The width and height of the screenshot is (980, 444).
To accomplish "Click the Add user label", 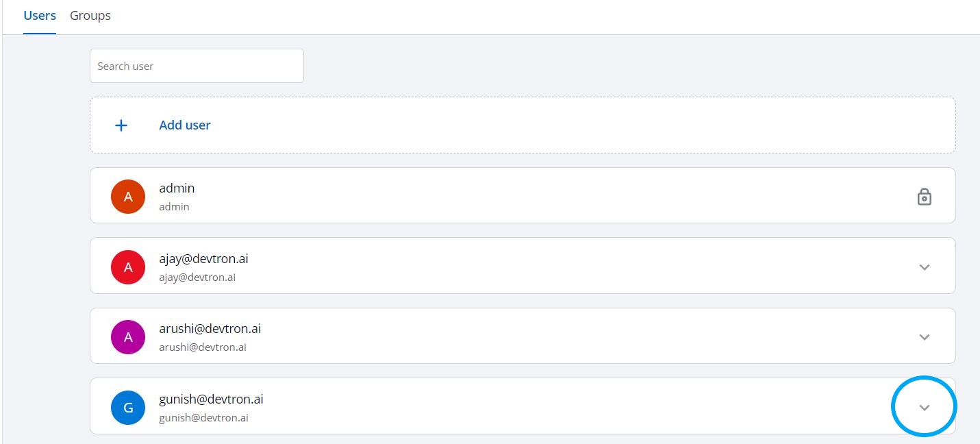I will [x=185, y=125].
